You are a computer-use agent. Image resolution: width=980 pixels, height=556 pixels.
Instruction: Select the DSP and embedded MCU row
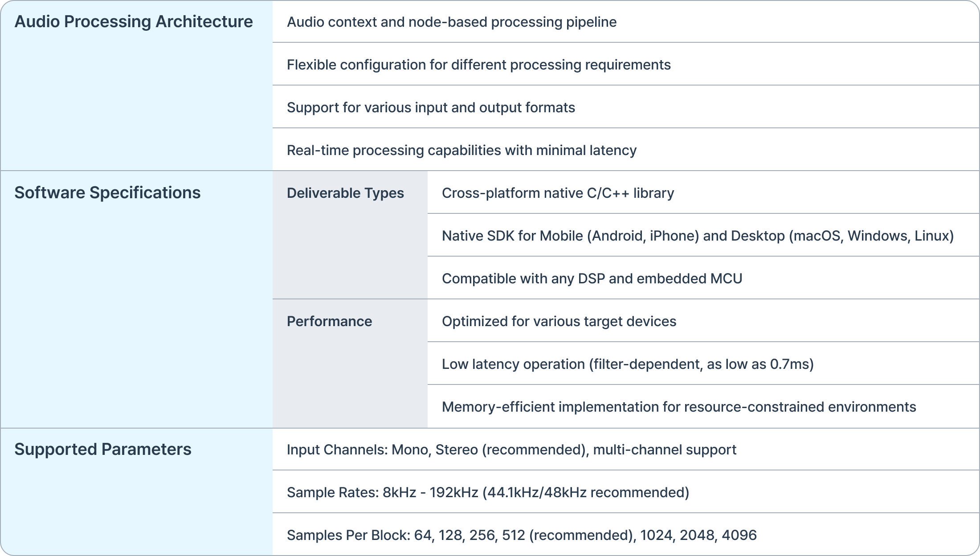point(592,278)
